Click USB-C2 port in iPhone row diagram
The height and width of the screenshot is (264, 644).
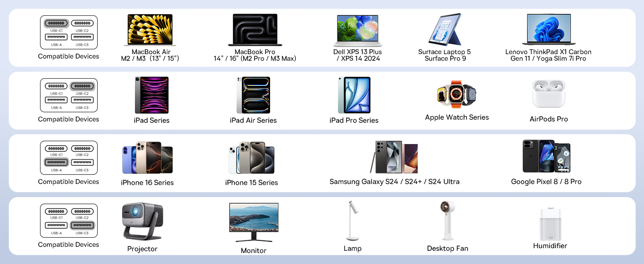82,149
